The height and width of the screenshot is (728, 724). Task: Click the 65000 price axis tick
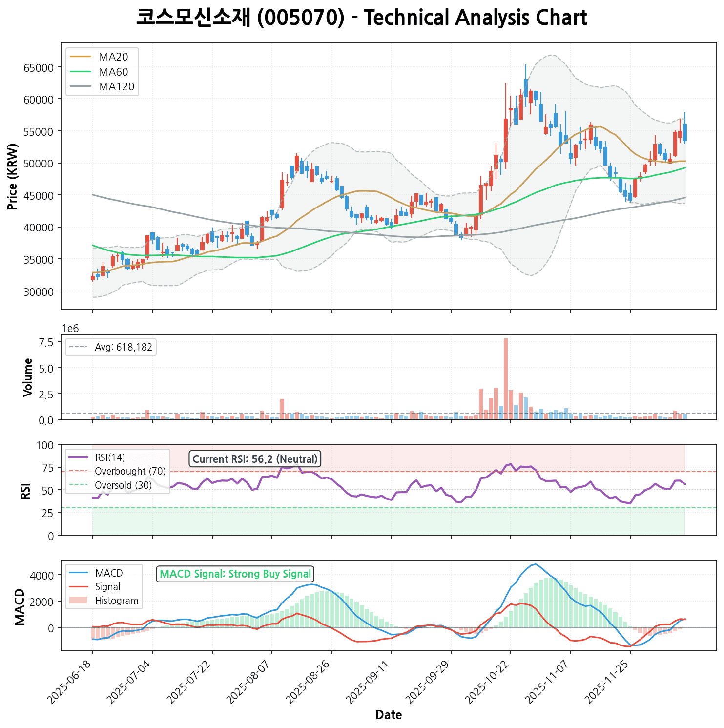pyautogui.click(x=38, y=67)
